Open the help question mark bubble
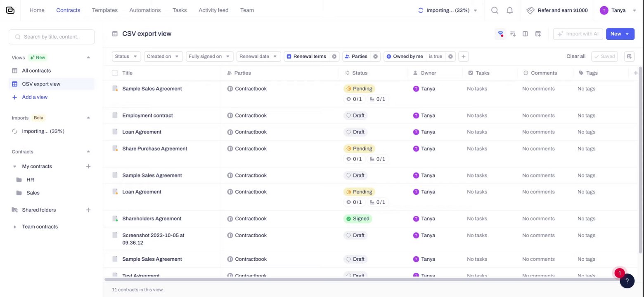 pos(627,281)
